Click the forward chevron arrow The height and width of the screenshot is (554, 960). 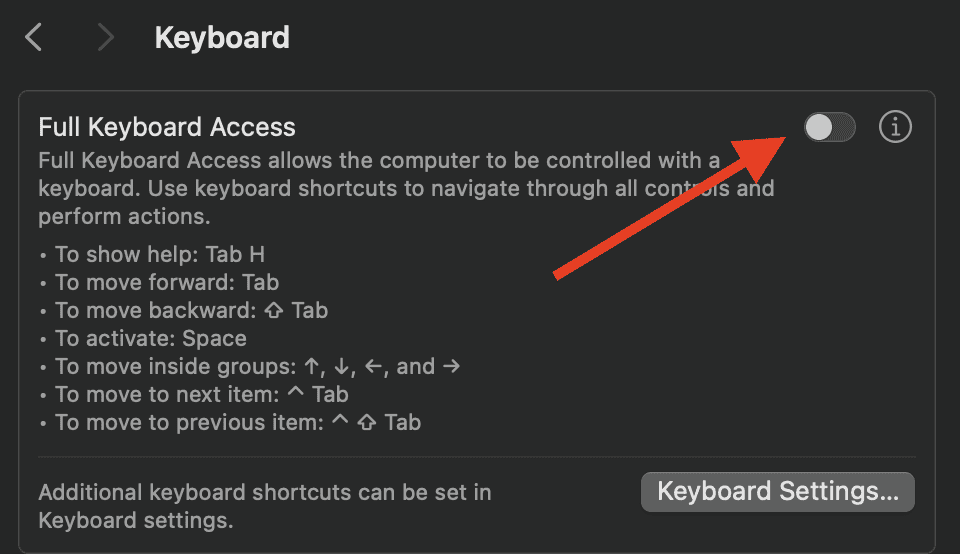105,38
